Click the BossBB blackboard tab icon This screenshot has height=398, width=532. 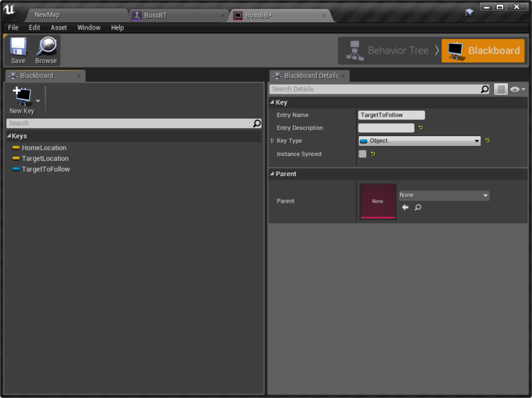(x=238, y=16)
